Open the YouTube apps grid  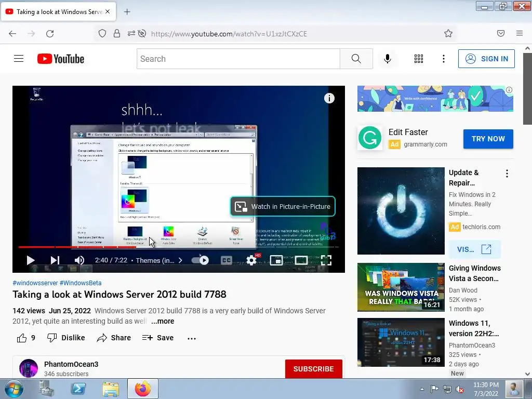419,59
